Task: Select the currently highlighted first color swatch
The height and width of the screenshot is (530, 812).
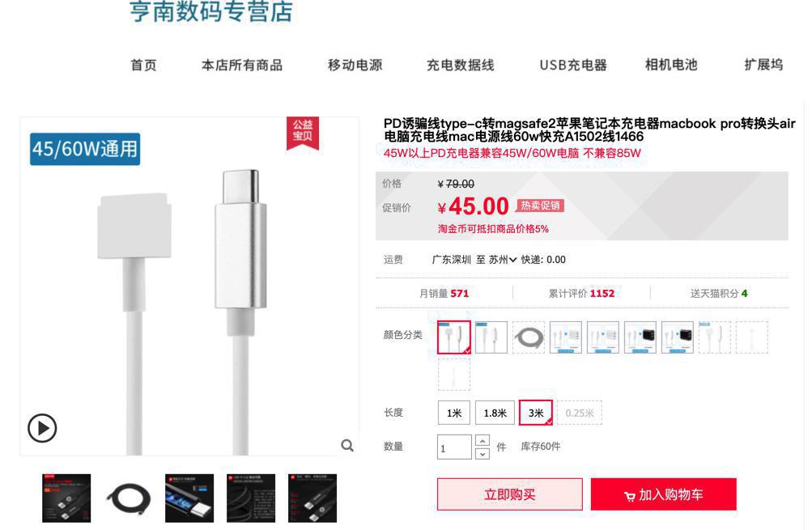Action: [x=454, y=337]
